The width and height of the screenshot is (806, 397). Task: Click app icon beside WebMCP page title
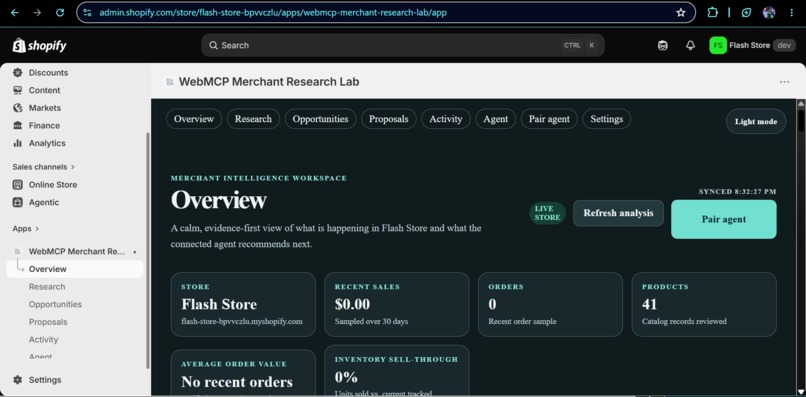[169, 82]
